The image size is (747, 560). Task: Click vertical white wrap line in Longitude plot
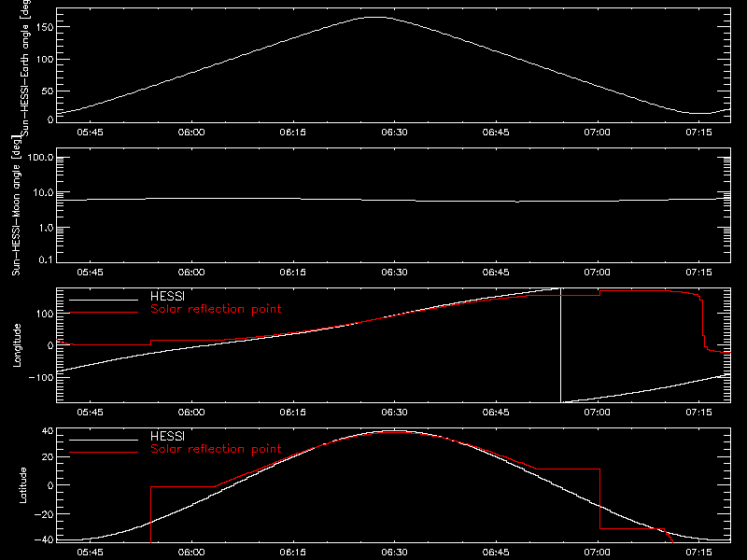tap(561, 345)
